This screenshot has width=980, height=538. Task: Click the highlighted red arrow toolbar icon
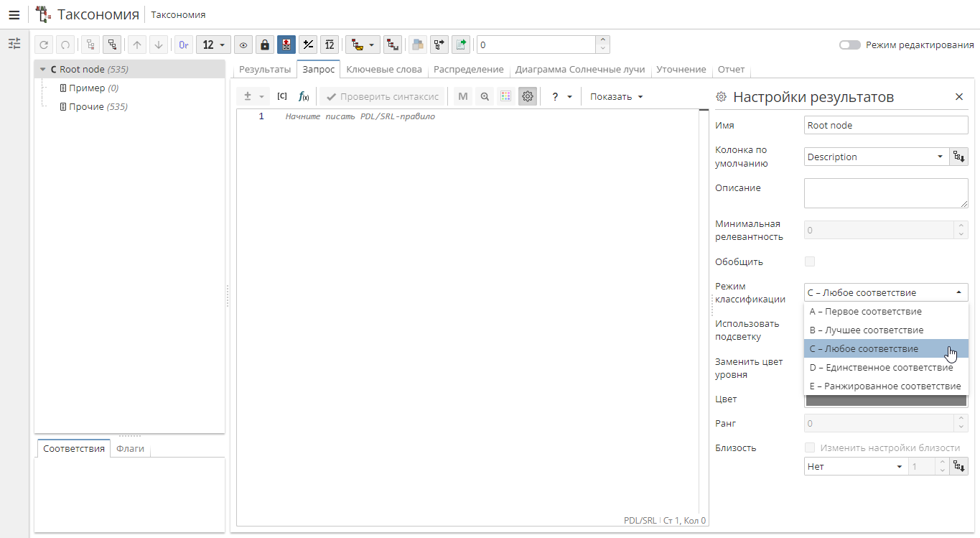coord(286,45)
